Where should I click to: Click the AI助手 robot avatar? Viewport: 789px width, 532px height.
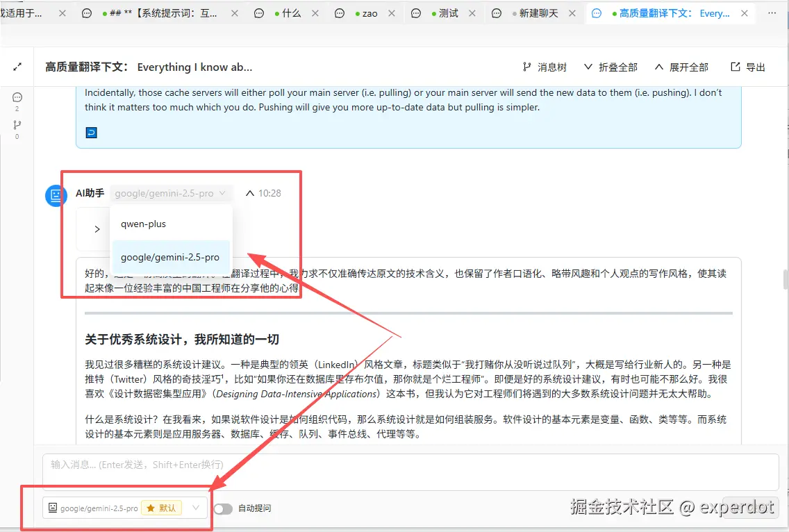click(56, 194)
